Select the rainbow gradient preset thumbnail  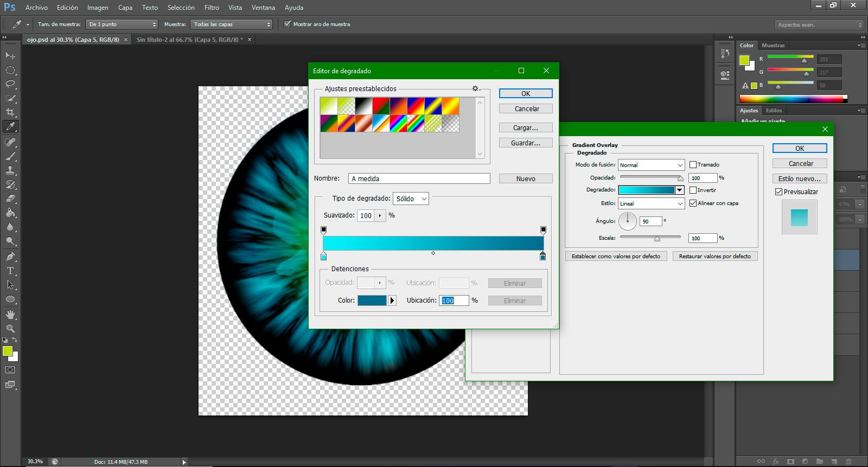pos(398,123)
